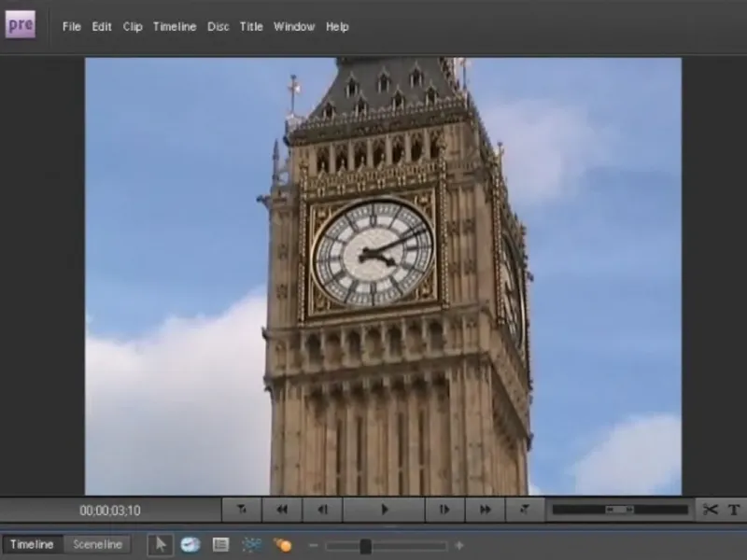Open the Clip menu
This screenshot has height=560, width=747.
click(133, 27)
